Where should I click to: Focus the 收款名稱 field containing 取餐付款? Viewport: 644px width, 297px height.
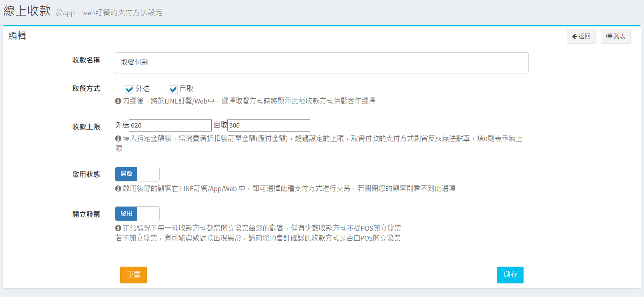(x=321, y=63)
